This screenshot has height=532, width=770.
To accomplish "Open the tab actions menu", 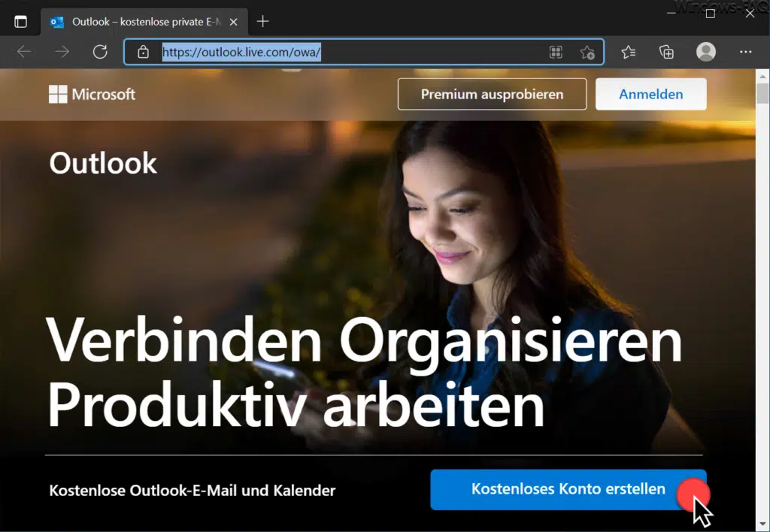I will 20,21.
